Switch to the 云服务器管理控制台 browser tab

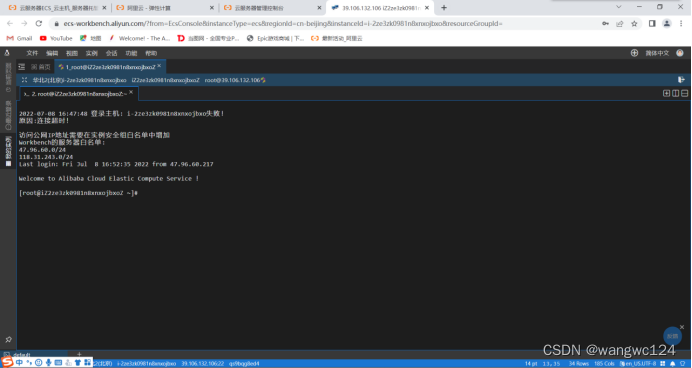(273, 8)
